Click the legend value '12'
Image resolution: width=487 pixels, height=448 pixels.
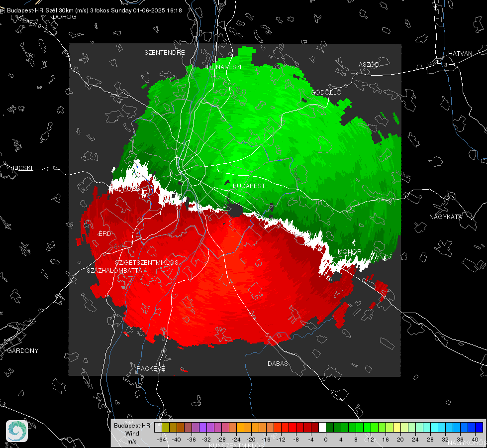click(371, 440)
